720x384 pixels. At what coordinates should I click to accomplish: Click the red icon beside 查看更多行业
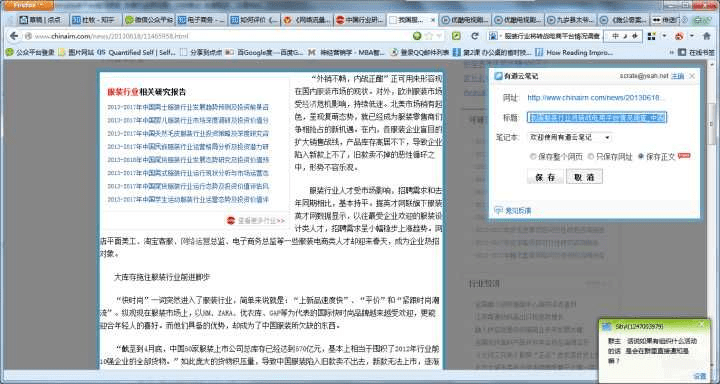[x=231, y=220]
